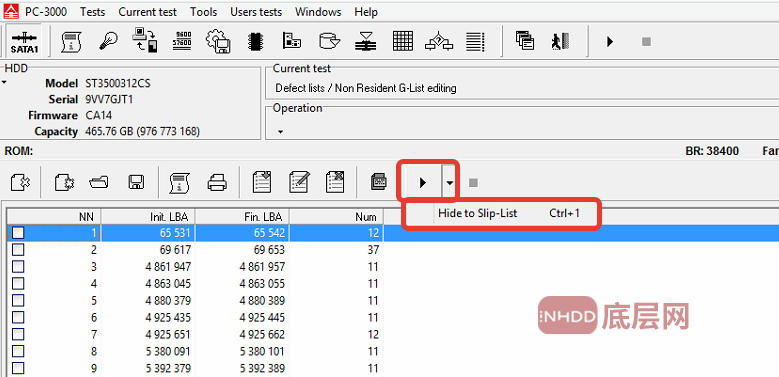This screenshot has height=377, width=779.
Task: Open the chip ROM icon
Action: (254, 42)
